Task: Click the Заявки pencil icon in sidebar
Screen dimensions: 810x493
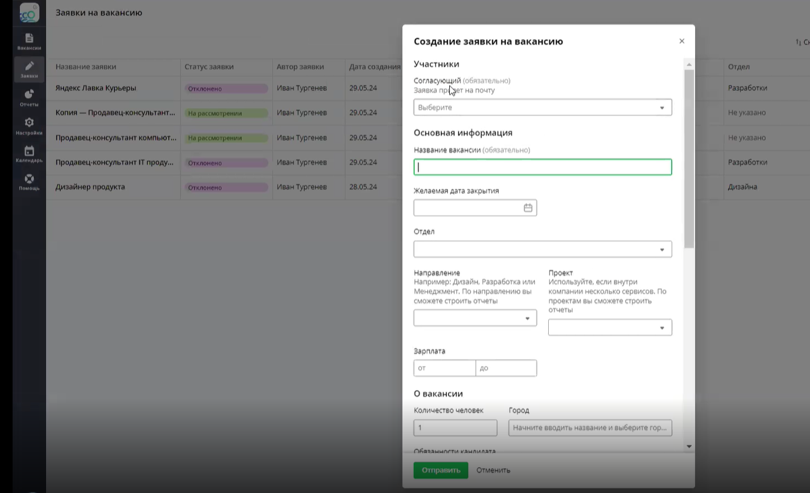Action: pyautogui.click(x=29, y=68)
